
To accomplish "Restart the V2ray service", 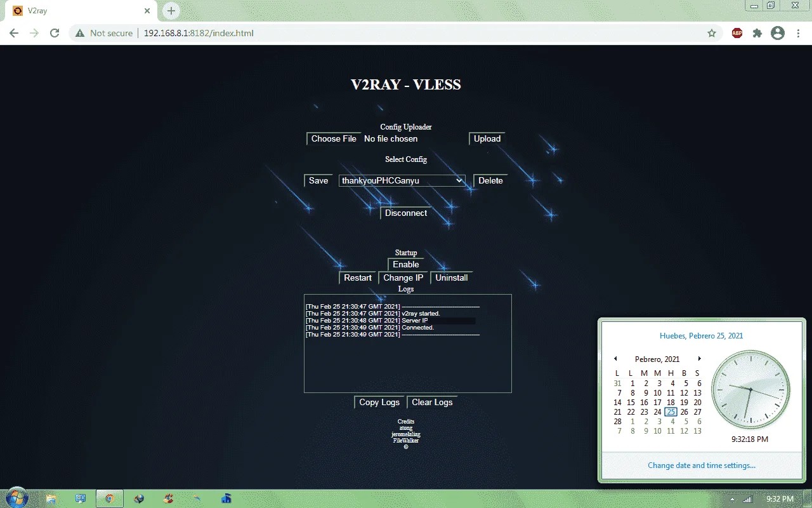I will pyautogui.click(x=358, y=277).
